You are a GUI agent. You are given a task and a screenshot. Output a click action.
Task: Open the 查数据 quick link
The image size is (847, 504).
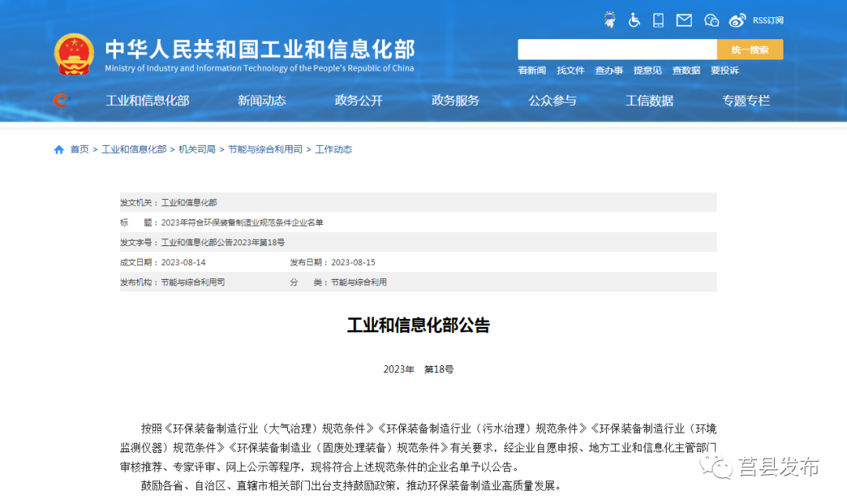pos(686,70)
